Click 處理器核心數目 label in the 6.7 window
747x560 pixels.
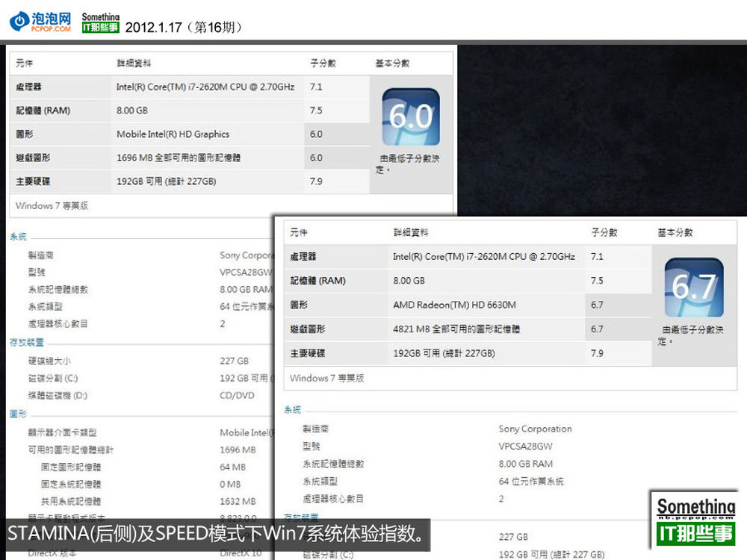[333, 499]
